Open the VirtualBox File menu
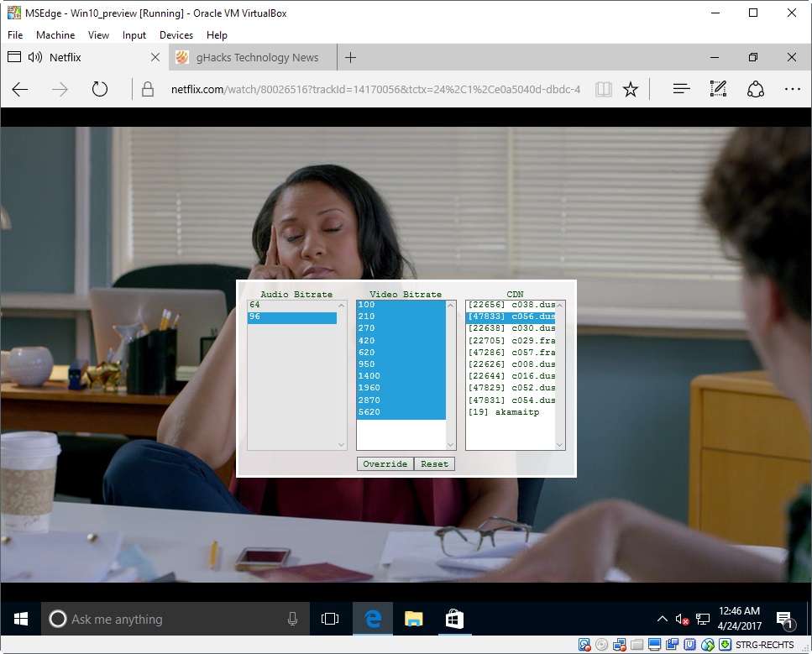 coord(15,34)
